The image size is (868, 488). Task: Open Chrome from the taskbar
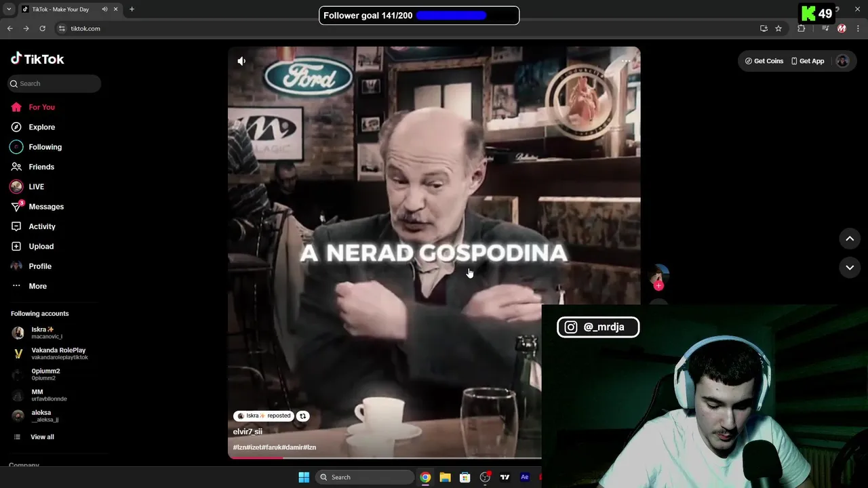point(425,477)
